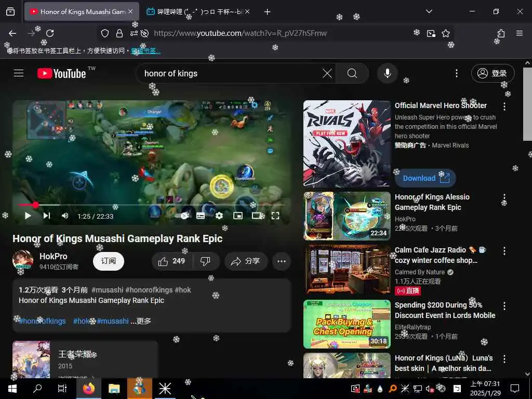Expand the description with ...更多
The height and width of the screenshot is (399, 532).
click(x=141, y=321)
